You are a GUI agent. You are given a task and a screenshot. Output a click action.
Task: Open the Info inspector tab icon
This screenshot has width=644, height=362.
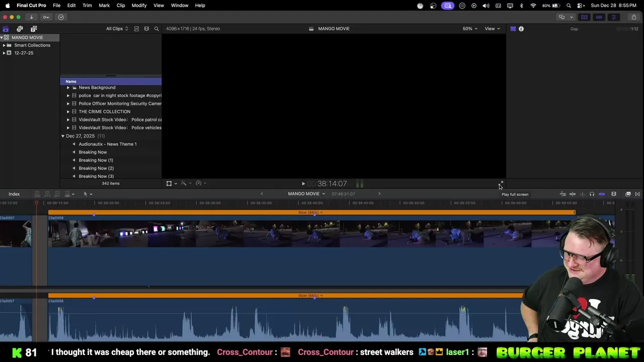521,29
